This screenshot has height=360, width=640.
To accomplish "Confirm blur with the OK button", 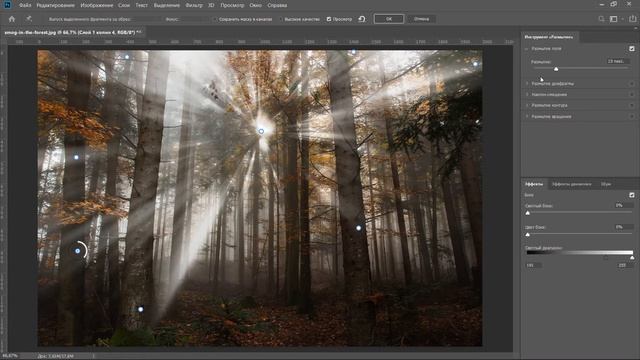I will point(389,19).
